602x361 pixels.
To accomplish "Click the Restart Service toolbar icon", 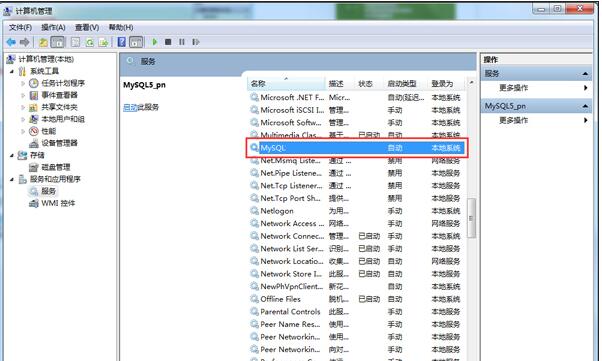I will pyautogui.click(x=196, y=41).
